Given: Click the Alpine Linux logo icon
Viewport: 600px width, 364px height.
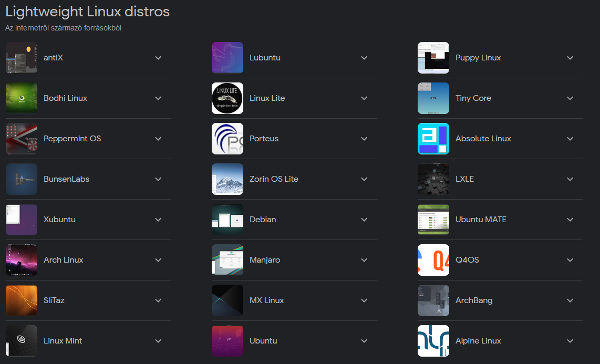Looking at the screenshot, I should click(433, 341).
